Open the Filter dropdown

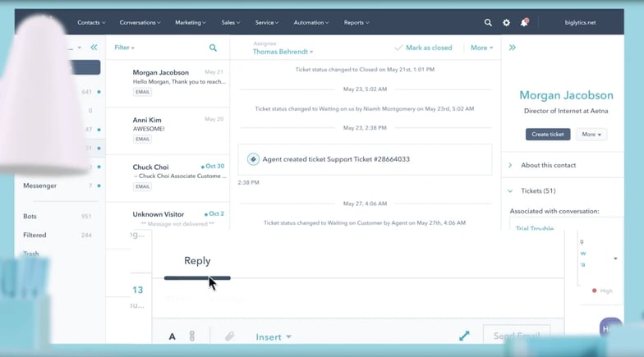[124, 48]
